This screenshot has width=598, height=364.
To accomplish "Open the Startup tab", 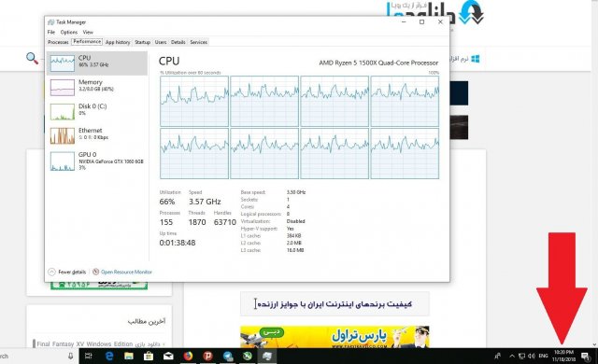I will point(143,42).
